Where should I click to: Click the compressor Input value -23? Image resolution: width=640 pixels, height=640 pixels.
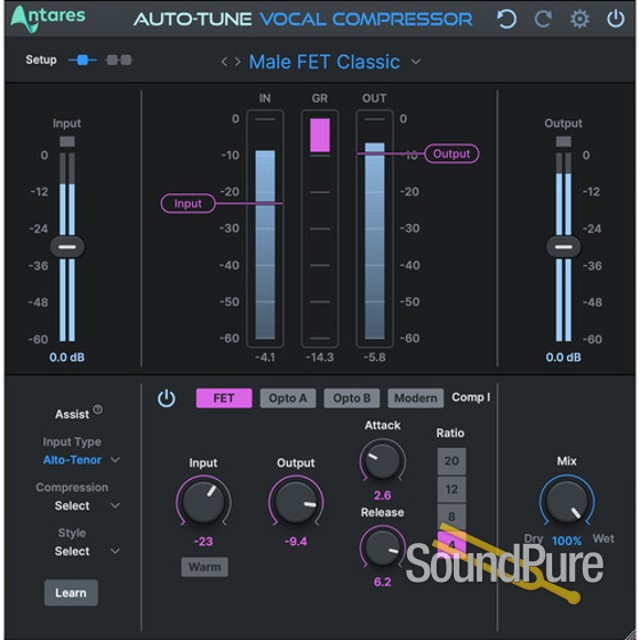(x=203, y=542)
